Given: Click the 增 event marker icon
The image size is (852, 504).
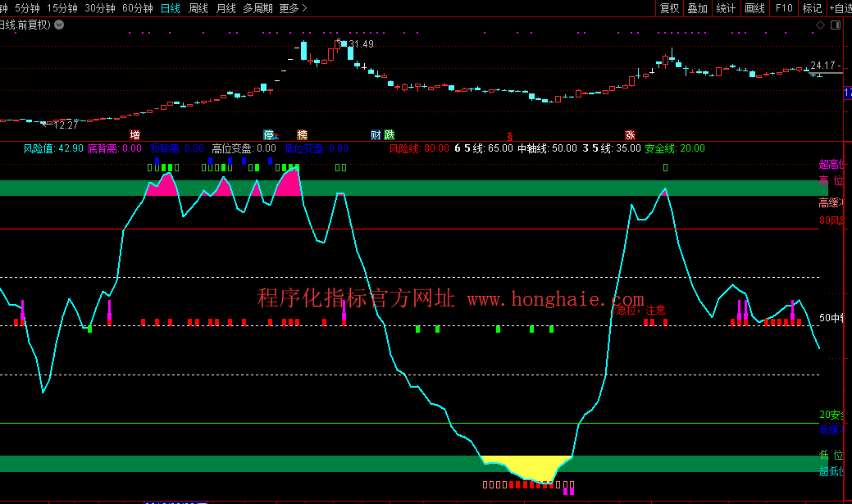Looking at the screenshot, I should 134,134.
